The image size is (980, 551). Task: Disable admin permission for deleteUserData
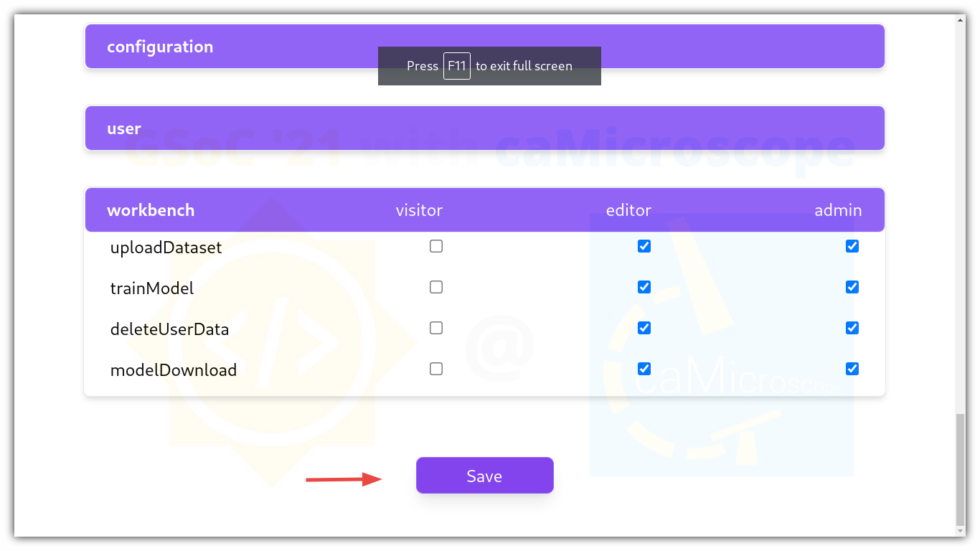pyautogui.click(x=852, y=328)
